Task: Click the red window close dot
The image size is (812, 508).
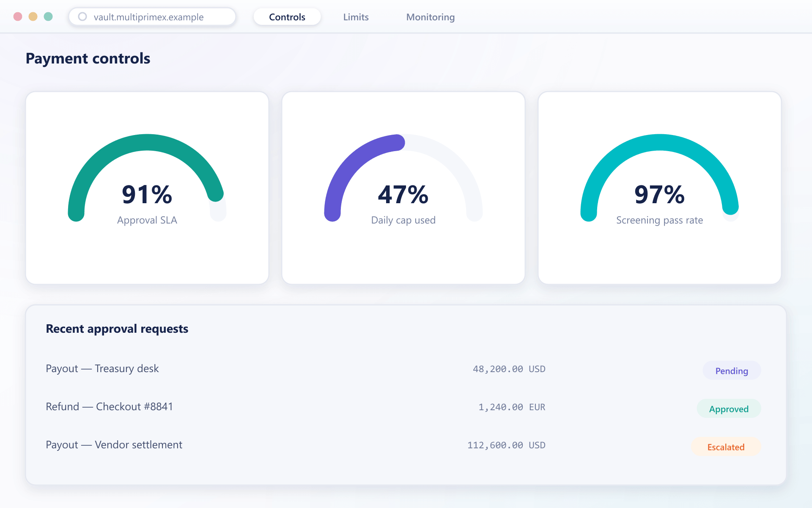Action: pos(18,17)
